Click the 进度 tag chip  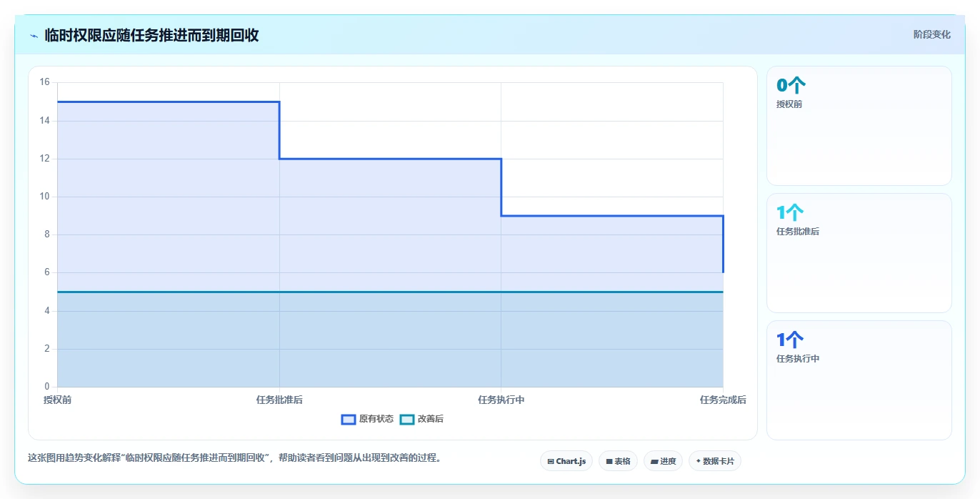[x=663, y=461]
